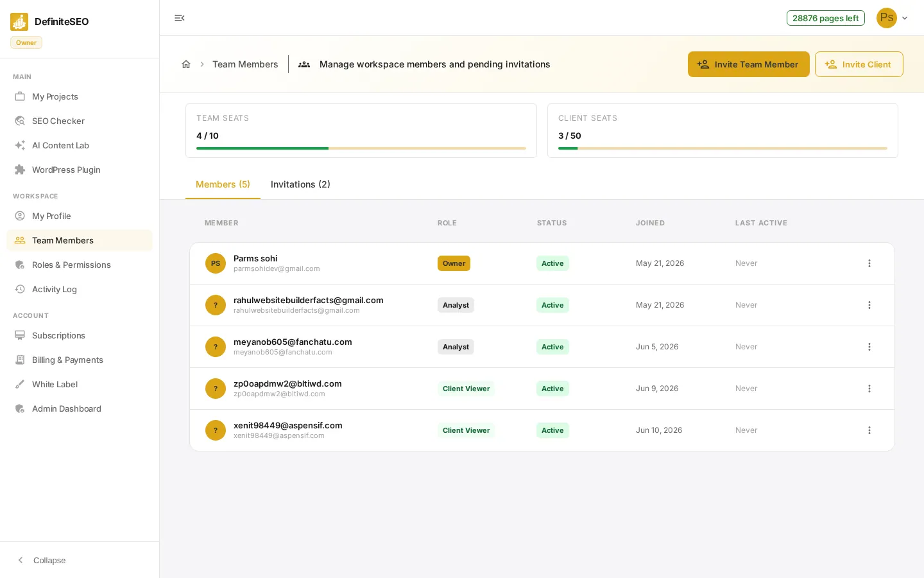Click the AI Content Lab sparkle icon
The width and height of the screenshot is (924, 578).
pos(20,145)
